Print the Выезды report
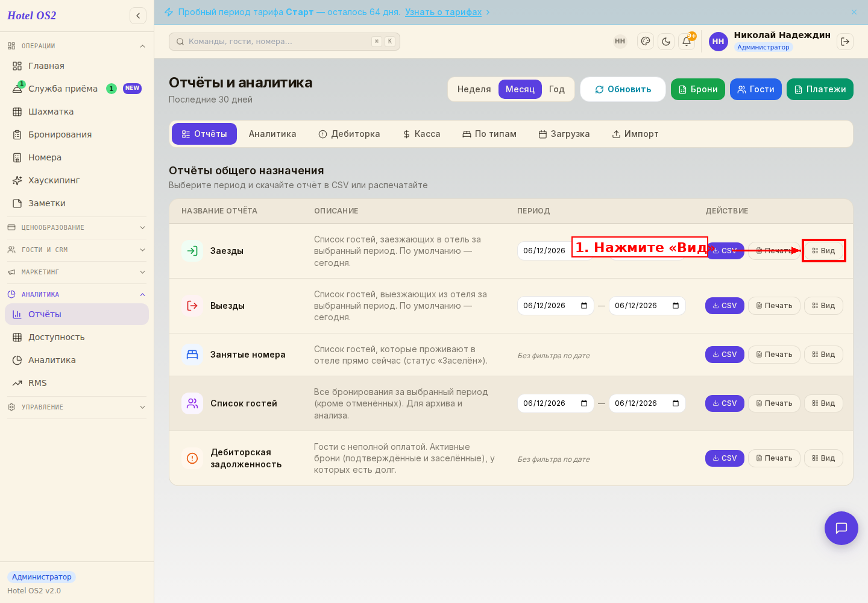Image resolution: width=868 pixels, height=603 pixels. tap(774, 306)
